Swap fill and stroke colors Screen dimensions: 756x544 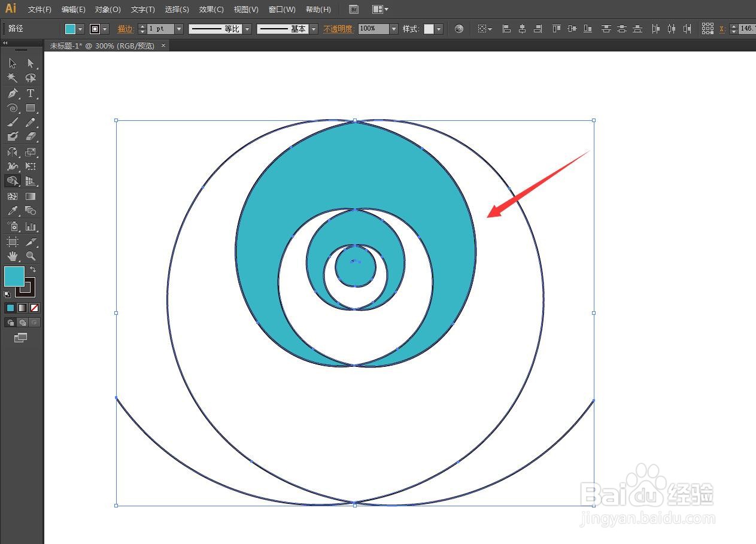tap(33, 270)
